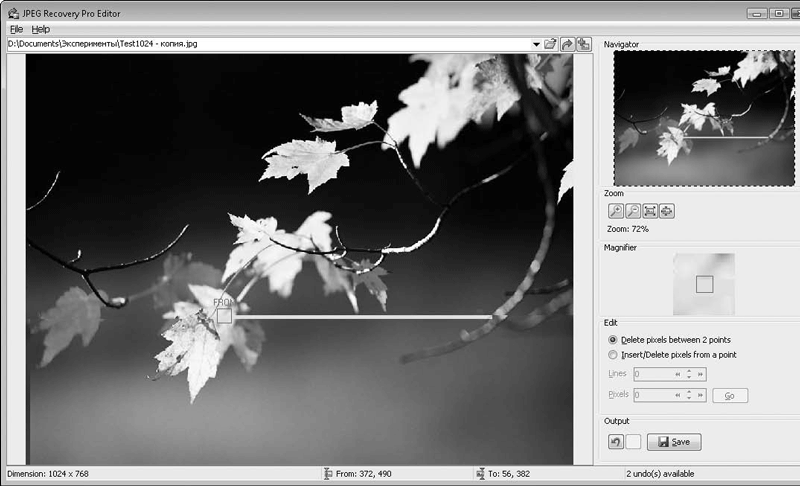Click the Pixels value stepper arrows
The width and height of the screenshot is (800, 486).
[x=689, y=395]
